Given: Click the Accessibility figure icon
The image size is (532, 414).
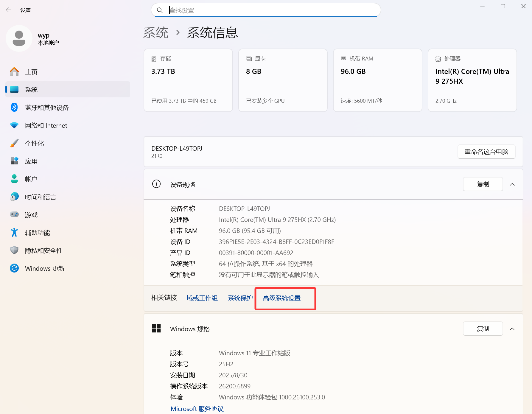Looking at the screenshot, I should 14,233.
